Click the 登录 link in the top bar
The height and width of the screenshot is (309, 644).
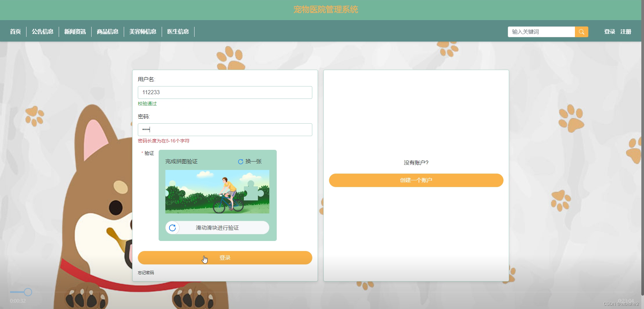coord(609,32)
